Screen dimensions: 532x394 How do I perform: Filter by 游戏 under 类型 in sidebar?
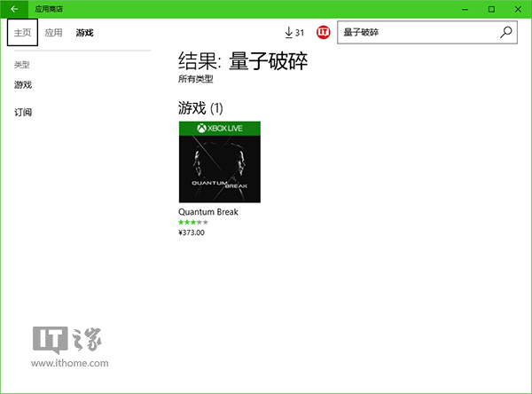coord(23,85)
